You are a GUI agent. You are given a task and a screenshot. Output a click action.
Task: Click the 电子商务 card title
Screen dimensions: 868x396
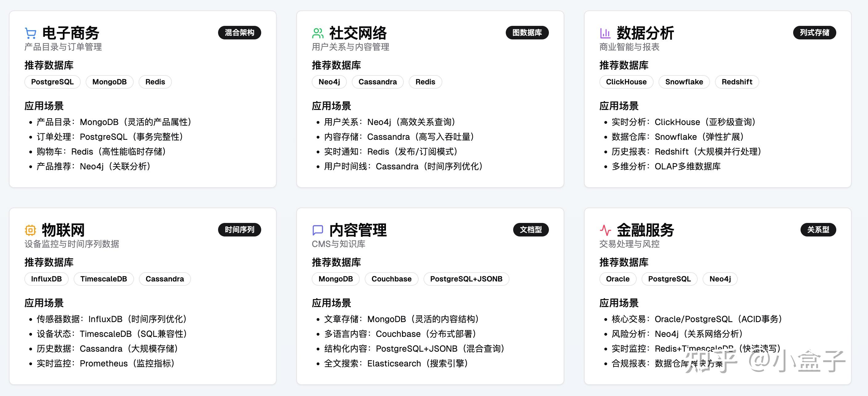coord(71,33)
